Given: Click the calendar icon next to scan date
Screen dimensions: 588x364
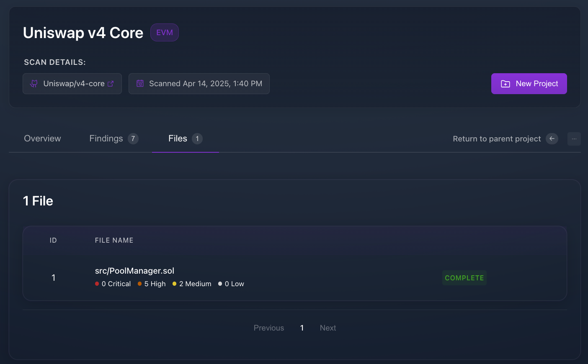Looking at the screenshot, I should [140, 84].
